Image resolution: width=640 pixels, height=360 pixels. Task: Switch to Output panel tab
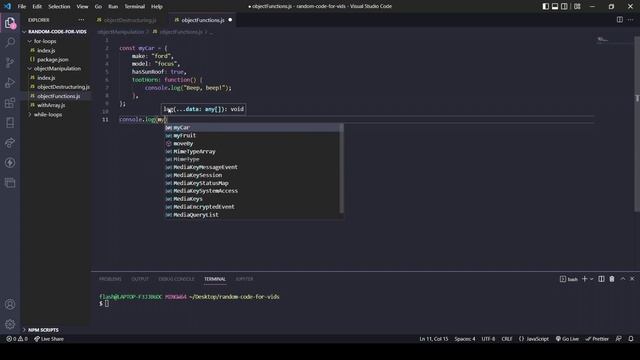click(140, 279)
